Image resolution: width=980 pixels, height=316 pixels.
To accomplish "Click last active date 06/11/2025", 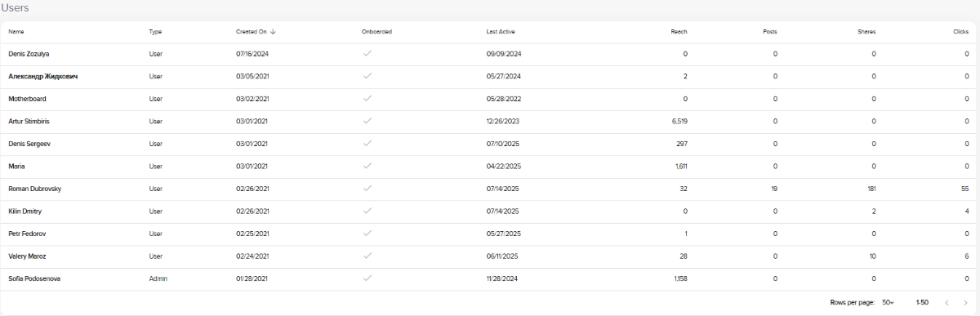I will pos(503,256).
